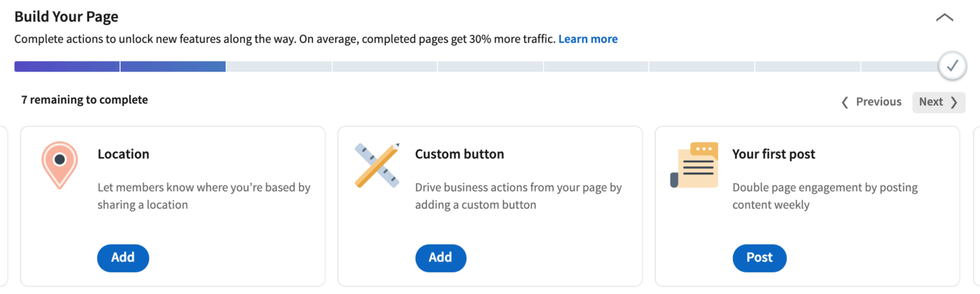Click the 7 remaining to complete text
The image size is (980, 294).
point(85,99)
